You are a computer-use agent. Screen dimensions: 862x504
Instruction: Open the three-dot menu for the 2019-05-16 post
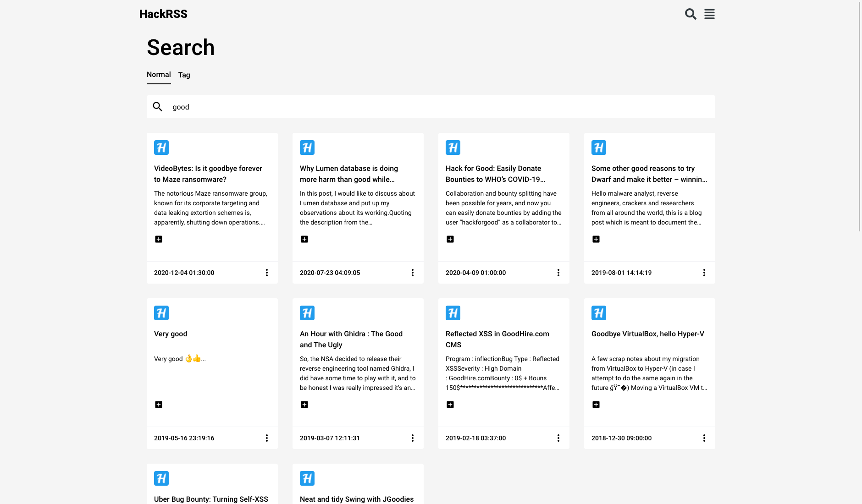(x=267, y=438)
